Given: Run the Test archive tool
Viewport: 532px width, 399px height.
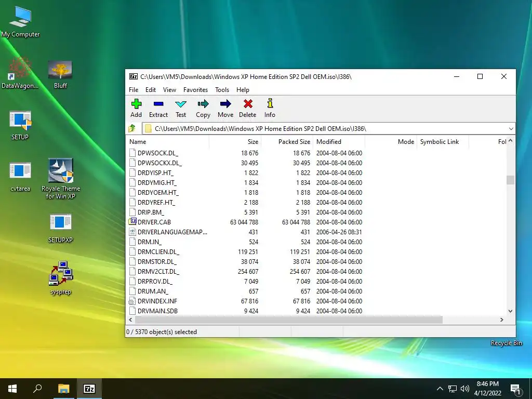Looking at the screenshot, I should pos(181,108).
